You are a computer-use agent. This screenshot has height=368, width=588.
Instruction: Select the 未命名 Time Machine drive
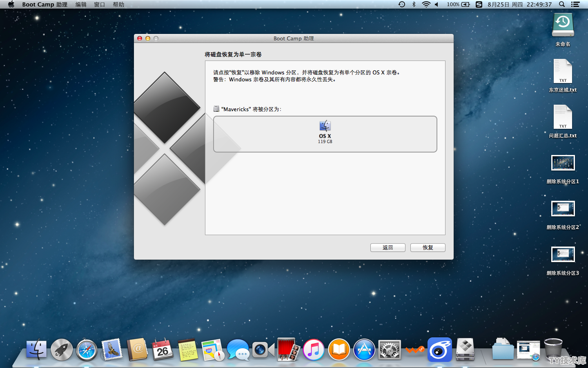click(x=563, y=26)
